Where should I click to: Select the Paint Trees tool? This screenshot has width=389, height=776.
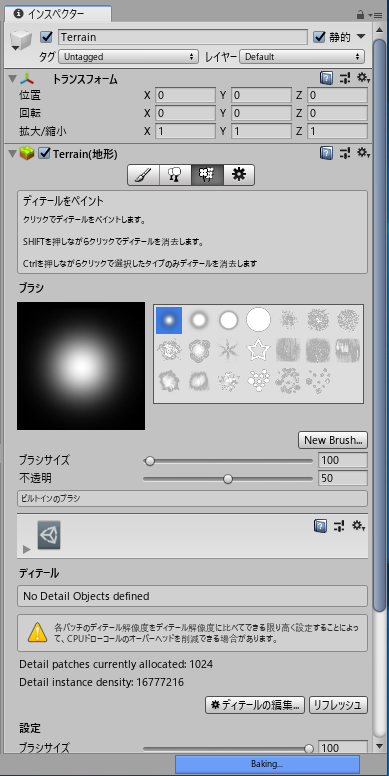[x=175, y=175]
